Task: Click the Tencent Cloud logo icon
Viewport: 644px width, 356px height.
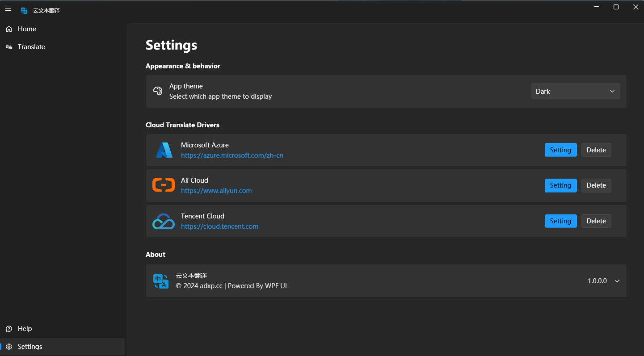Action: tap(164, 221)
